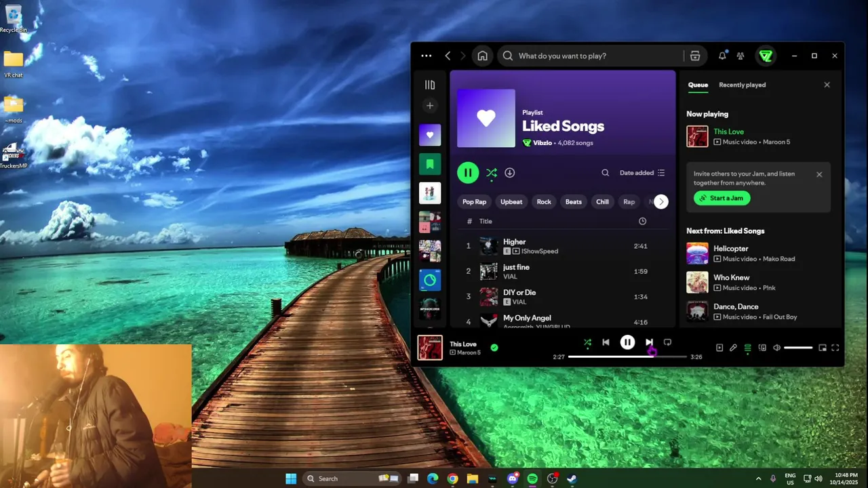Open the Spotify three-dot menu
The width and height of the screenshot is (868, 488).
pos(426,56)
